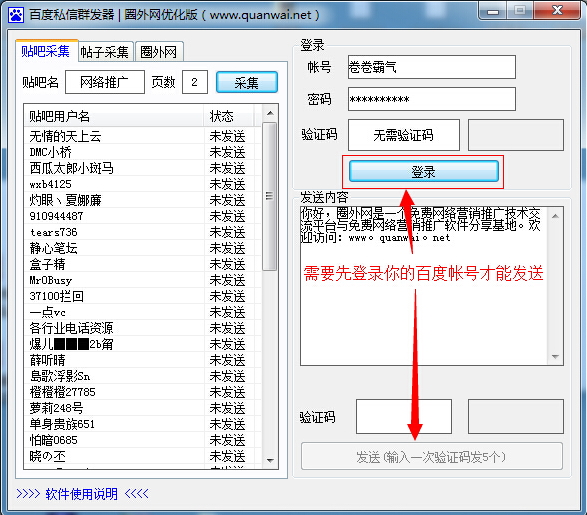The image size is (587, 515).
Task: Select user row 灼眼丶夏娜廉
Action: pos(142,200)
